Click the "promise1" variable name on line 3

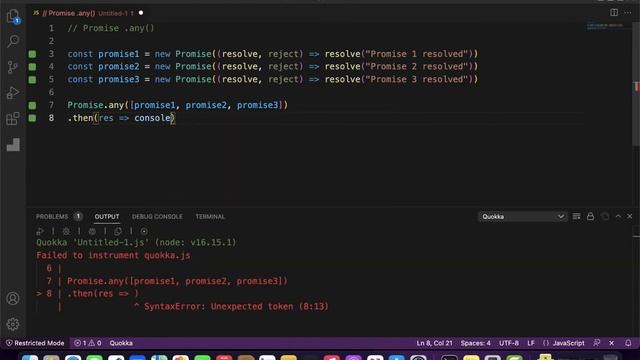click(x=119, y=54)
